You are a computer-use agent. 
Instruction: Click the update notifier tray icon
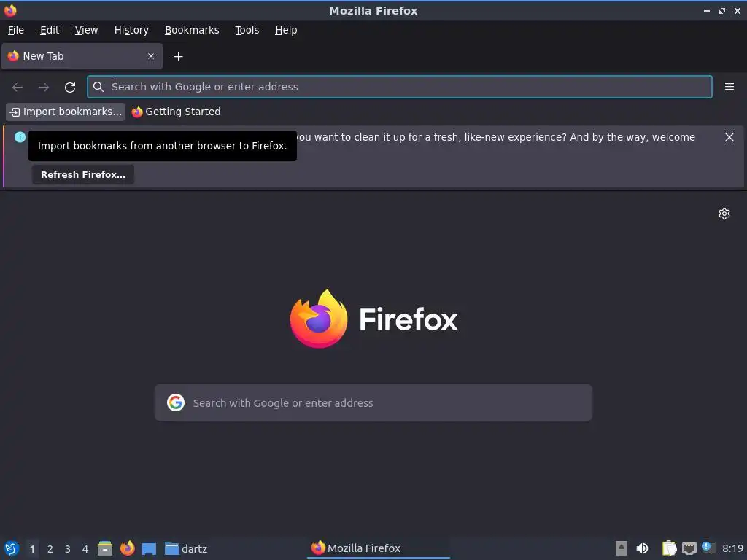point(708,548)
